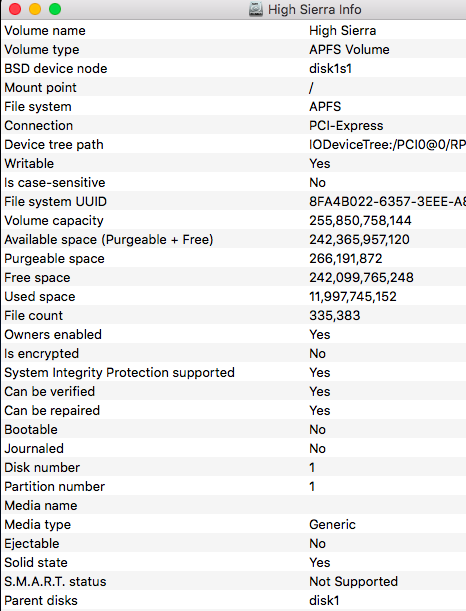Select the APFS Volume type value
Image resolution: width=466 pixels, height=611 pixels.
(x=349, y=49)
